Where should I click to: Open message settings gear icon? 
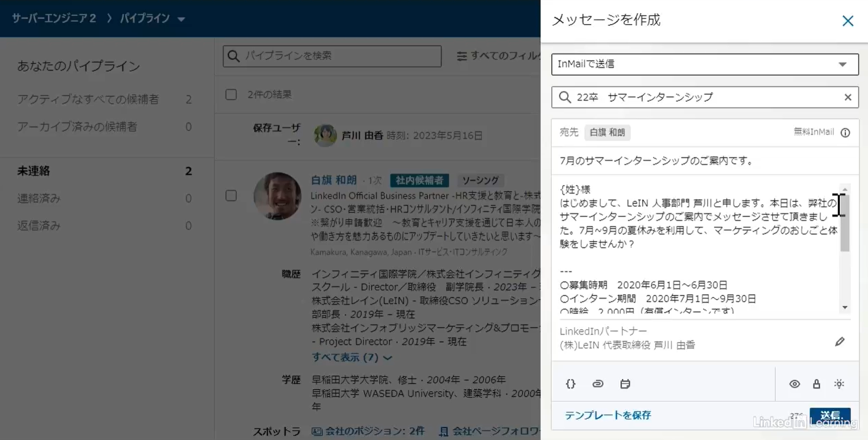click(x=839, y=384)
